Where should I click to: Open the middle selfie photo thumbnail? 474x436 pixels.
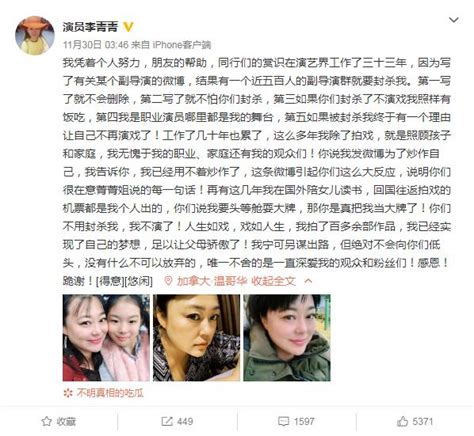pyautogui.click(x=196, y=338)
